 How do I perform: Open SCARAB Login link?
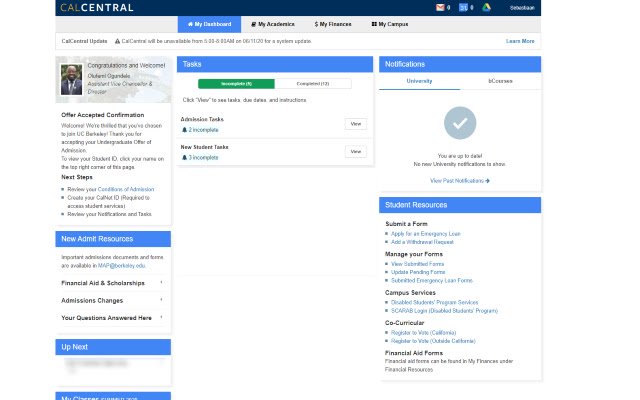444,311
